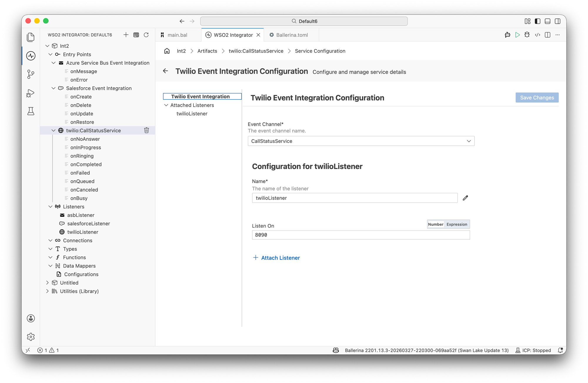The width and height of the screenshot is (588, 383).
Task: Run the integration with play icon
Action: [517, 35]
